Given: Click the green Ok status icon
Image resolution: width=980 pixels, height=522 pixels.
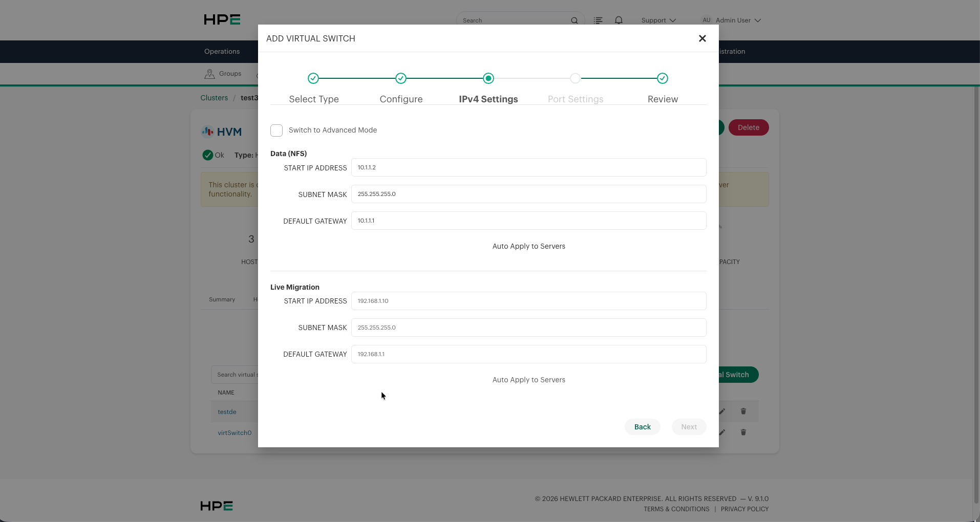Looking at the screenshot, I should (x=207, y=155).
